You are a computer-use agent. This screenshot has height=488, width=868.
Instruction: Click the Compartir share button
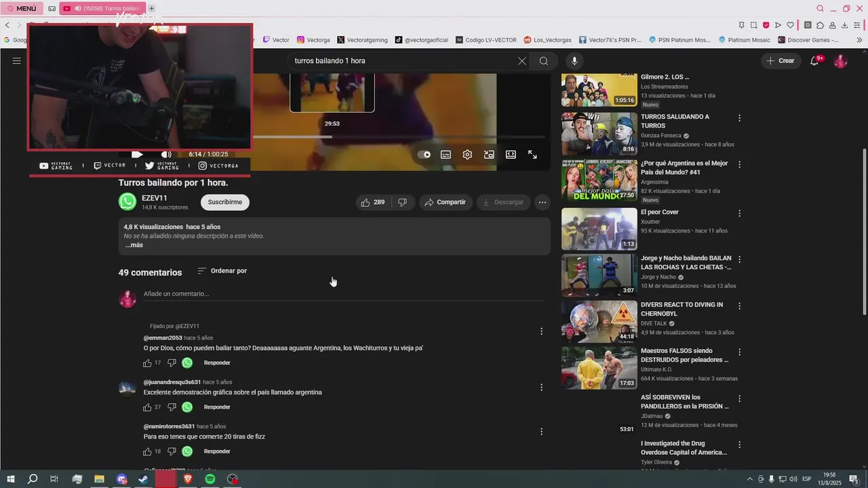click(446, 202)
